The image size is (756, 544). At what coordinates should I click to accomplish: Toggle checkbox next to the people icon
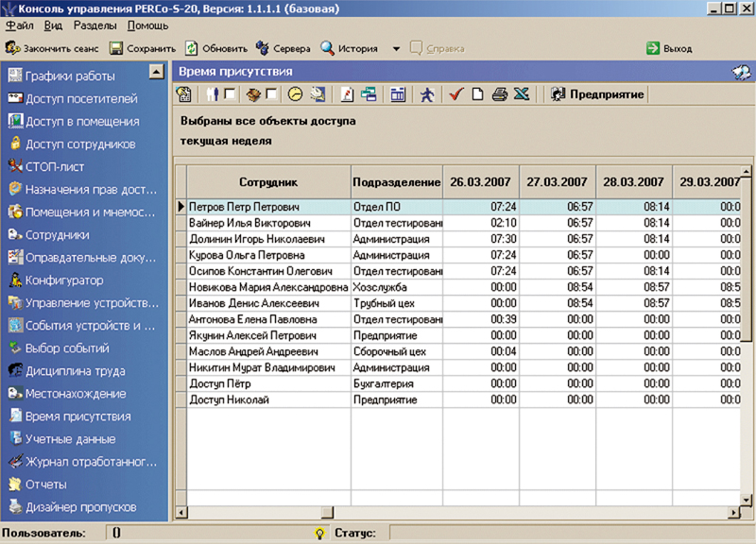pos(230,94)
